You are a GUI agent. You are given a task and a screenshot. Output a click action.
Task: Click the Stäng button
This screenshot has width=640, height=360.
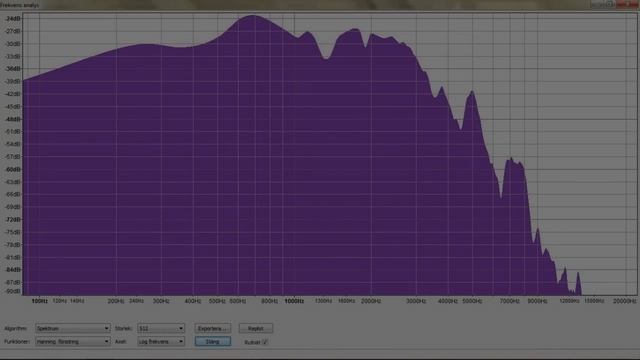(x=213, y=341)
